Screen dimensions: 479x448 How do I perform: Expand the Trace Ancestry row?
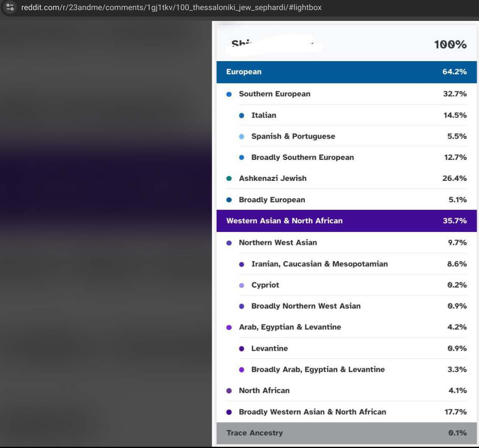click(x=346, y=433)
